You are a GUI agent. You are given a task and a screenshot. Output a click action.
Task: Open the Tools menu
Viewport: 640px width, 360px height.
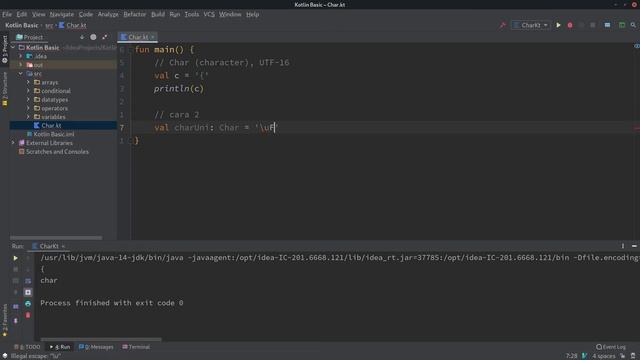[x=191, y=14]
